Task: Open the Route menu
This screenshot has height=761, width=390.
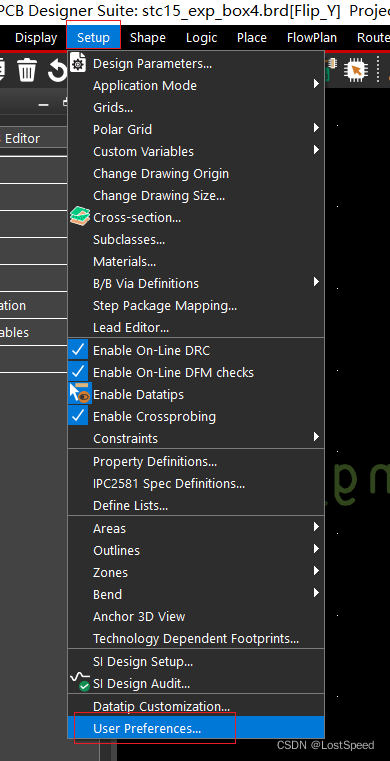Action: (373, 37)
